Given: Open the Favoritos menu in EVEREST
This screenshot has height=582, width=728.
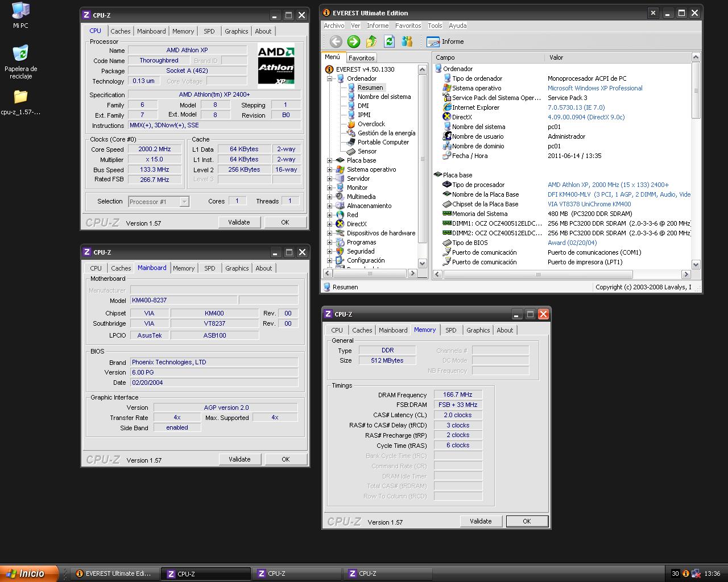Looking at the screenshot, I should (x=408, y=26).
